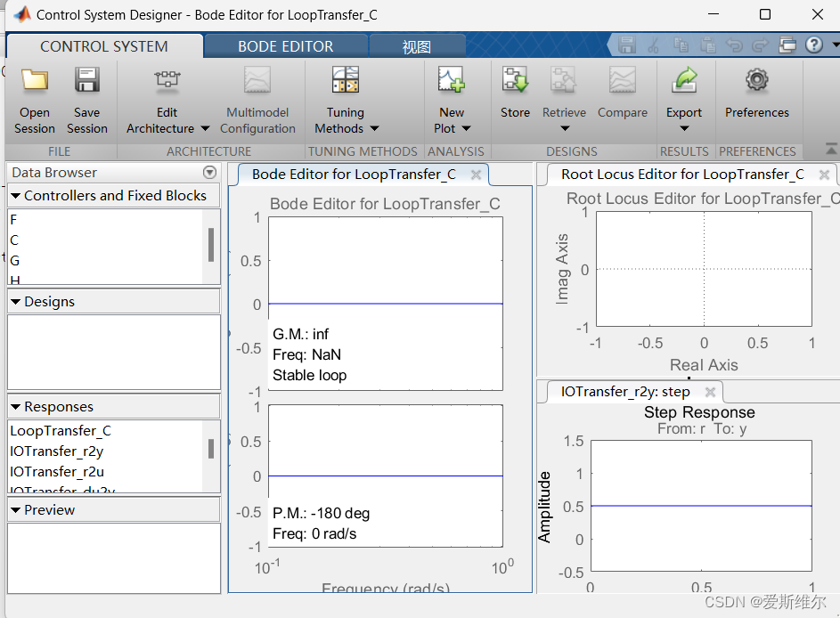The height and width of the screenshot is (618, 840).
Task: Click the quick-access cut icon
Action: (x=653, y=45)
